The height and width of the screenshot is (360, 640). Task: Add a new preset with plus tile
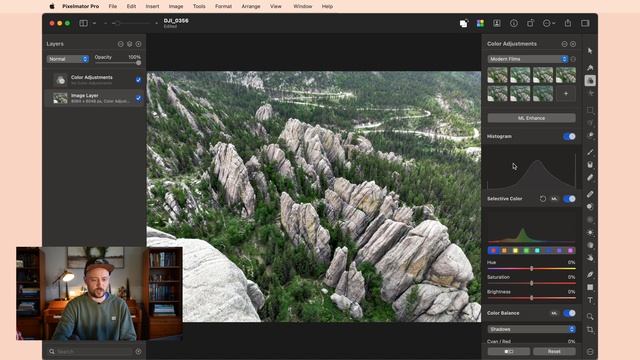coord(566,93)
